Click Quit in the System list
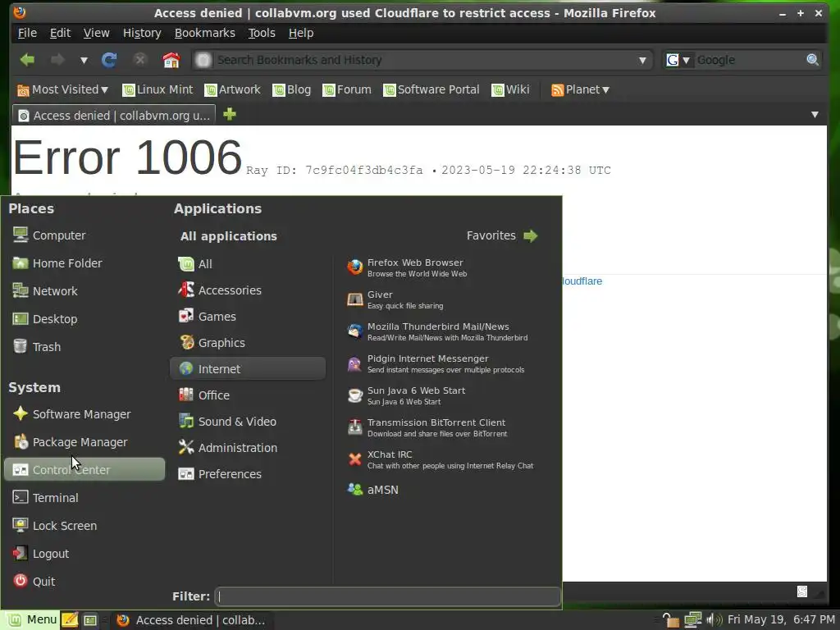840x630 pixels. (x=84, y=582)
